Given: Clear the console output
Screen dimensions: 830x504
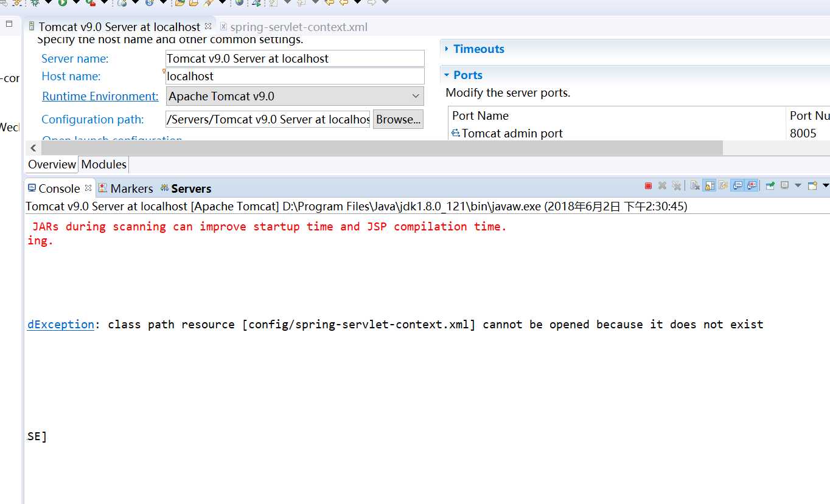Looking at the screenshot, I should tap(695, 186).
